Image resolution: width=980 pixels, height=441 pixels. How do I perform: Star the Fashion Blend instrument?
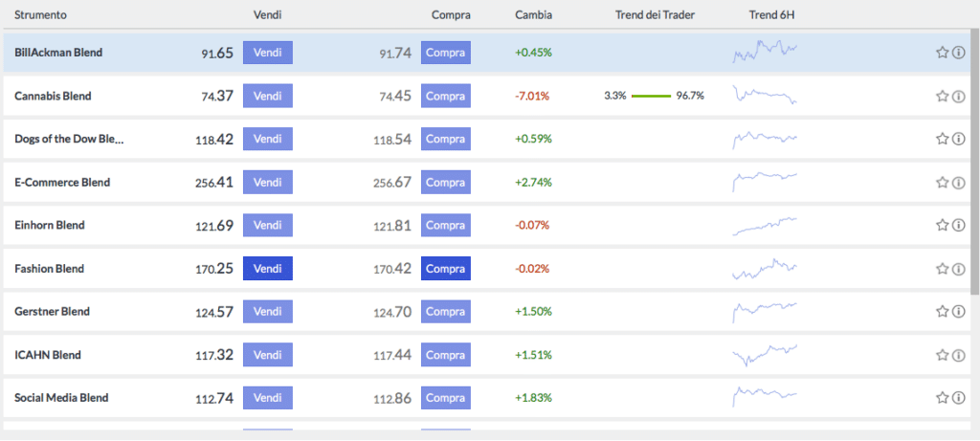coord(942,269)
